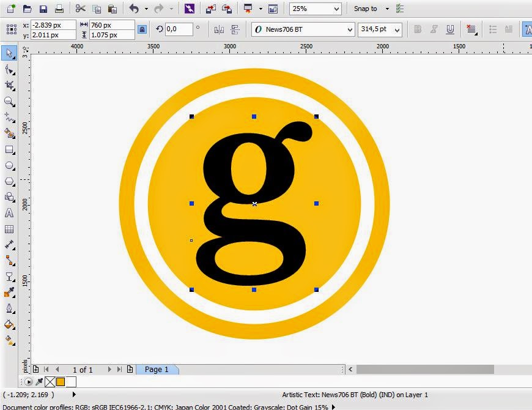Image resolution: width=532 pixels, height=410 pixels.
Task: Cut the selection with the scissors icon
Action: tap(80, 9)
